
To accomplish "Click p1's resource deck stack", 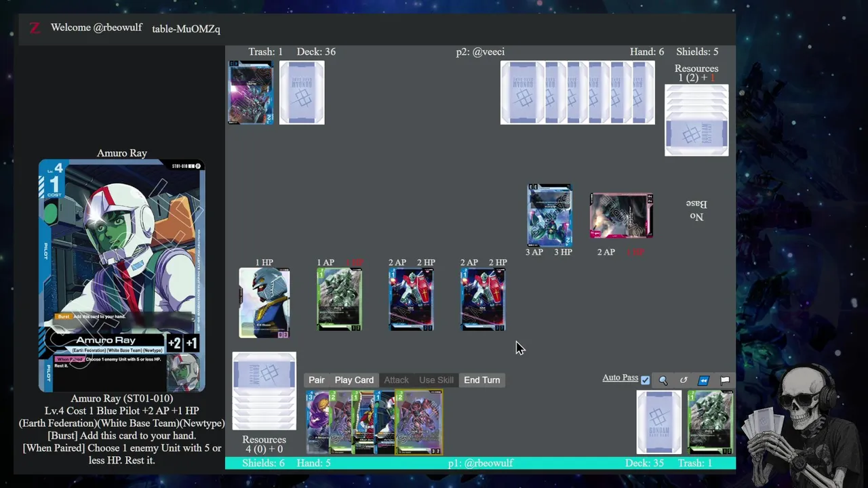I will tap(264, 391).
